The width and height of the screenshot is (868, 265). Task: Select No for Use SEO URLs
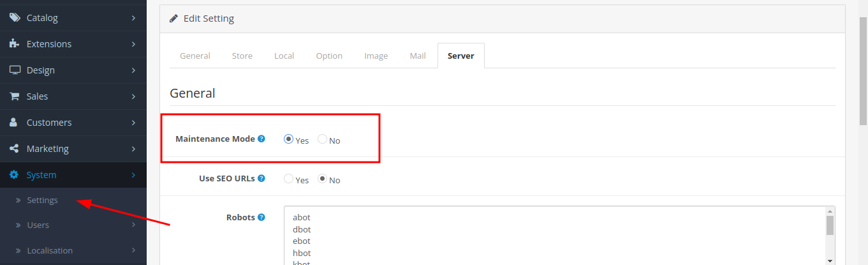[323, 179]
